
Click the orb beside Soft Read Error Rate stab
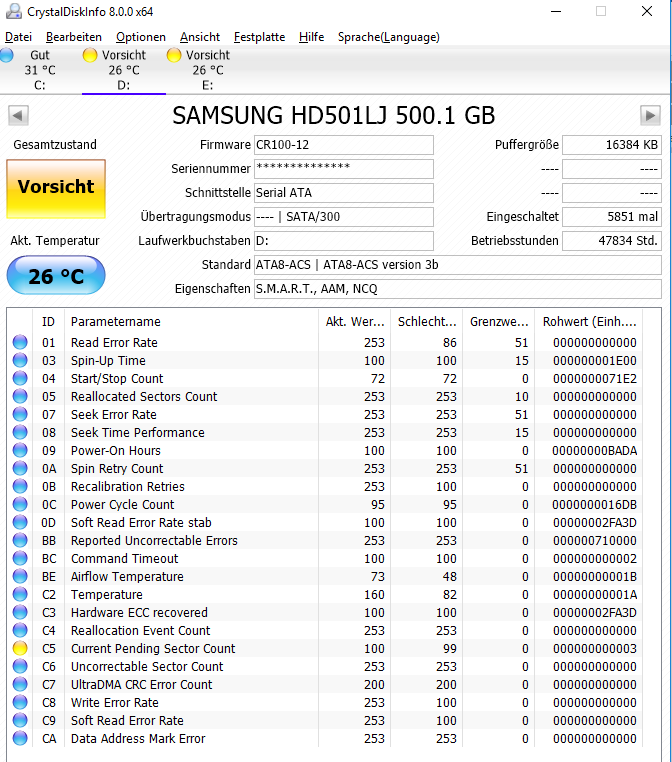coord(20,522)
